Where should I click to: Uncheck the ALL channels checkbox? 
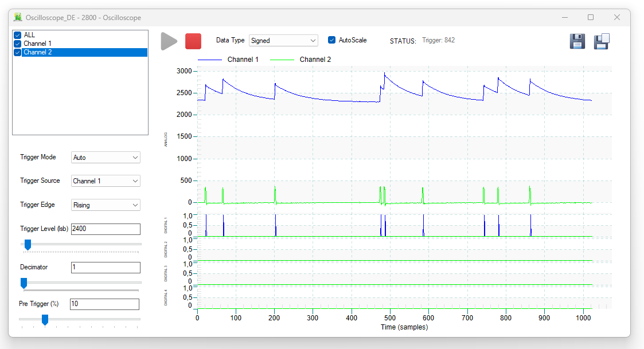coord(18,35)
